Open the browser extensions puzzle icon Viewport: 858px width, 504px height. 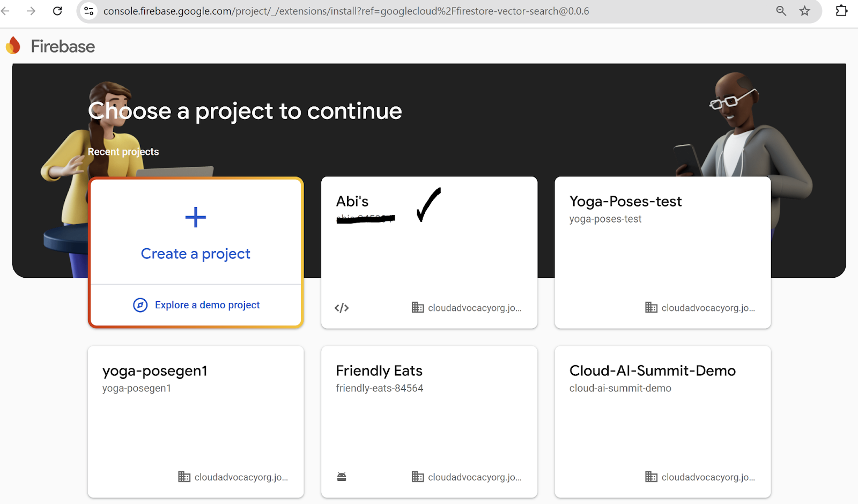click(x=841, y=11)
